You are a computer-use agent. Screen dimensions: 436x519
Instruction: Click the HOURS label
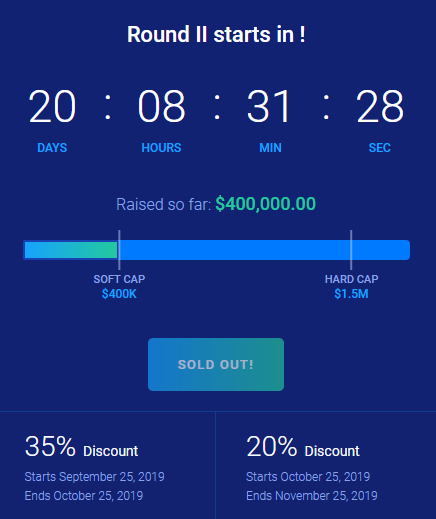click(161, 148)
